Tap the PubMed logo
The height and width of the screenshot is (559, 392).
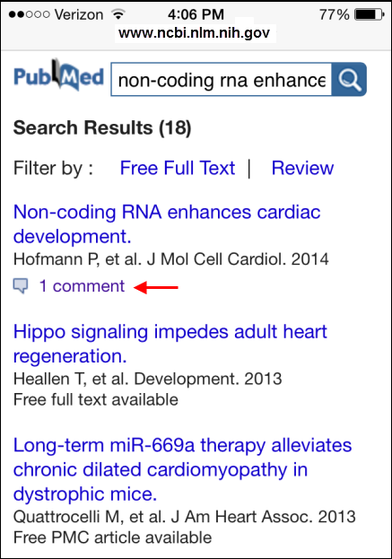pyautogui.click(x=59, y=75)
